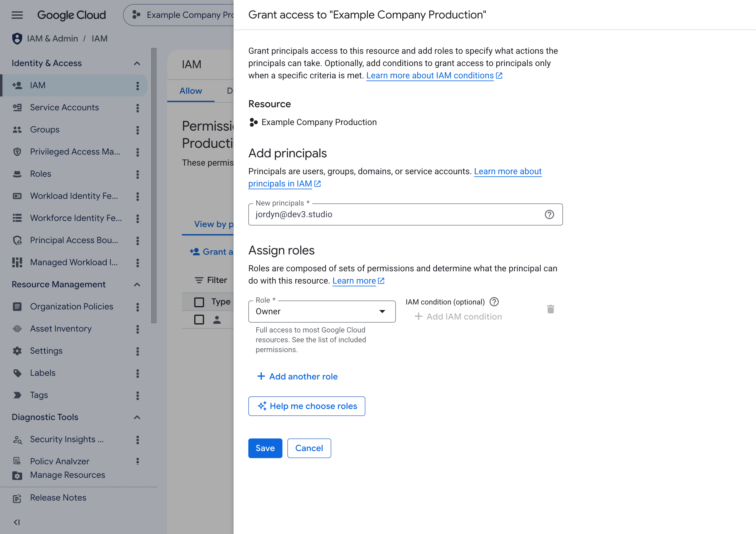This screenshot has height=534, width=756.
Task: Click the Tags icon in sidebar
Action: 17,395
